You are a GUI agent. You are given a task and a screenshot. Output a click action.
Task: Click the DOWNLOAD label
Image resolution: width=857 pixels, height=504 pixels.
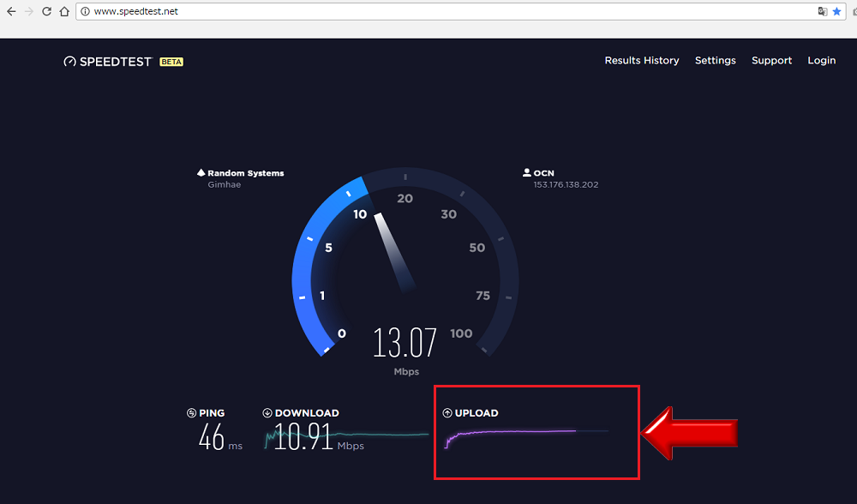point(307,413)
